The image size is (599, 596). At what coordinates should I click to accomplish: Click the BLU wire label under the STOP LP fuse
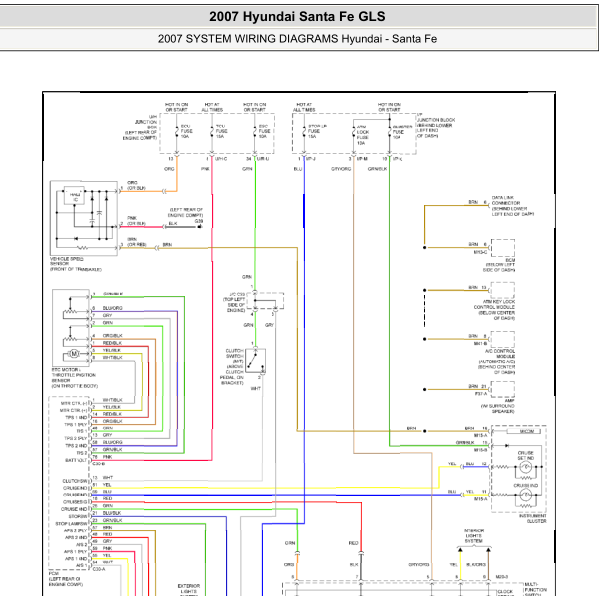pos(298,169)
